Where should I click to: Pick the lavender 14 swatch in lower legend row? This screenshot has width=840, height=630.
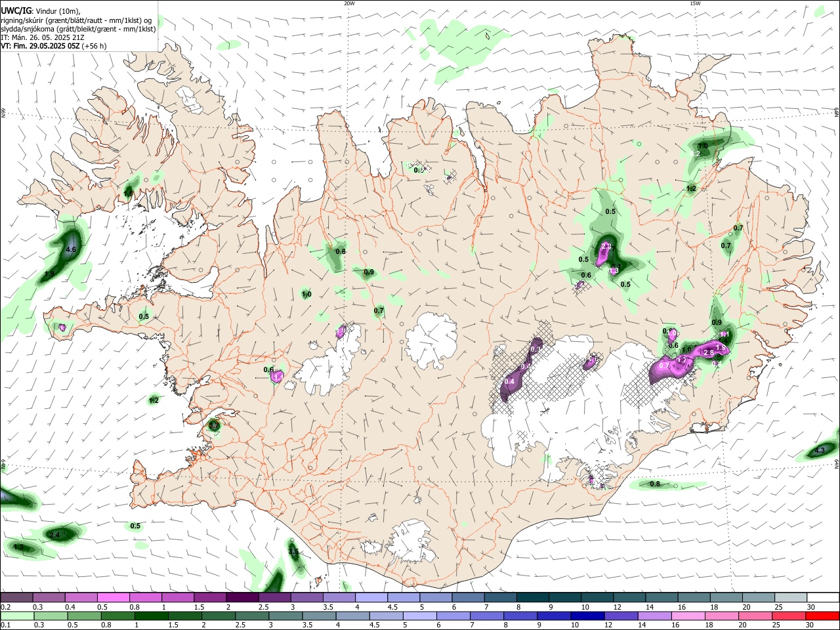[655, 616]
